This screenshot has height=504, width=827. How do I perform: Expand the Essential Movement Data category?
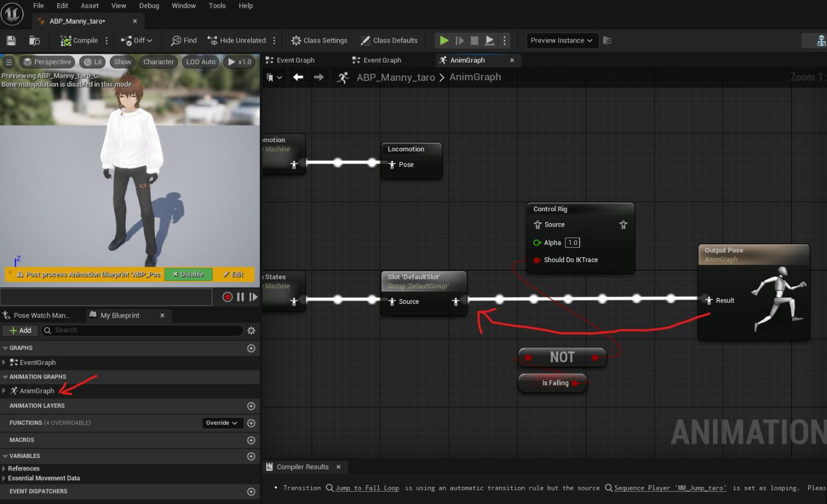(x=4, y=478)
